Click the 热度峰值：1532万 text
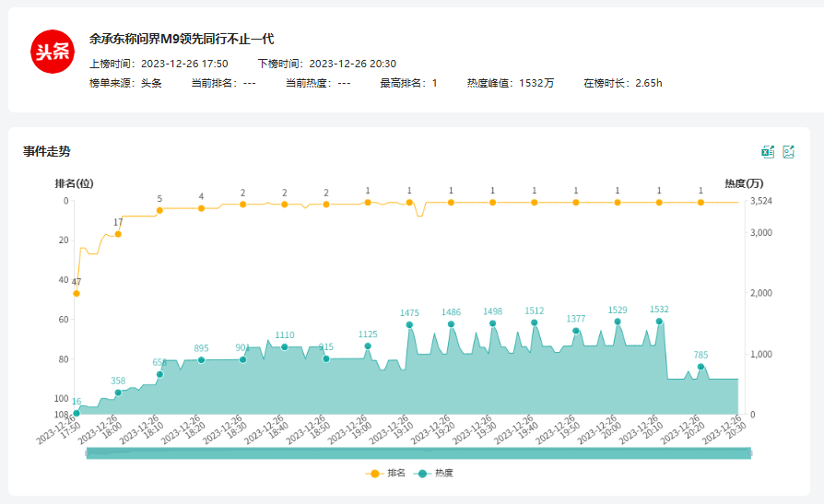824x504 pixels. click(511, 83)
